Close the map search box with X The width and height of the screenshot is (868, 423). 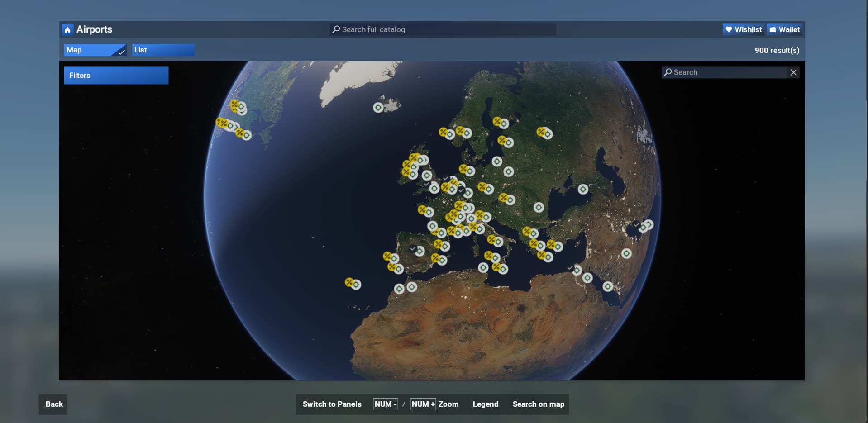(793, 72)
